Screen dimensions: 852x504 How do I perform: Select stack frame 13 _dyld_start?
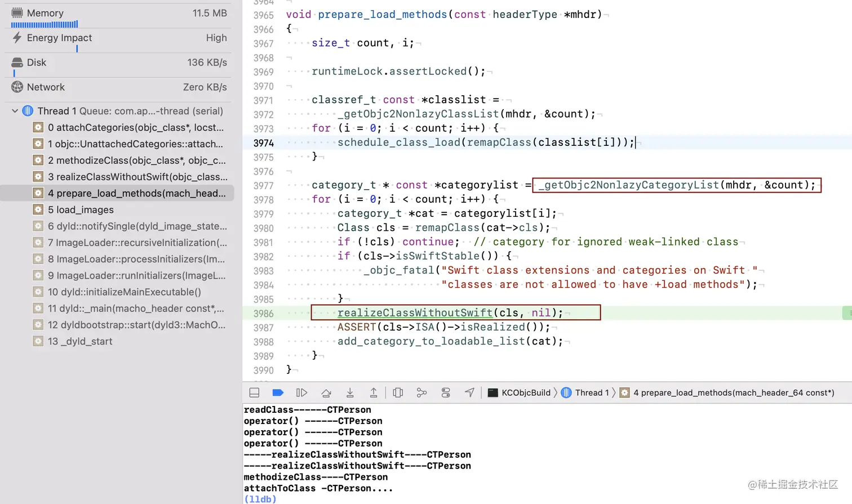tap(117, 341)
